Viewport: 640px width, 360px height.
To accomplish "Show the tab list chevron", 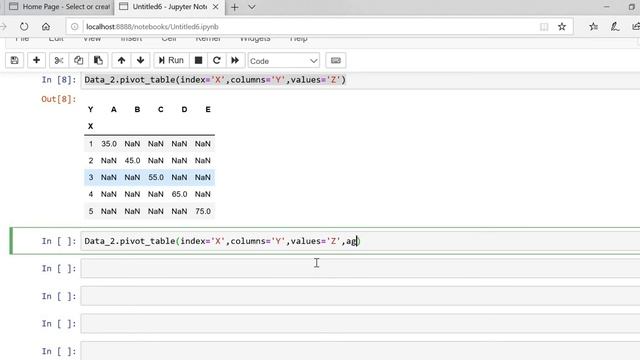I will (x=252, y=7).
